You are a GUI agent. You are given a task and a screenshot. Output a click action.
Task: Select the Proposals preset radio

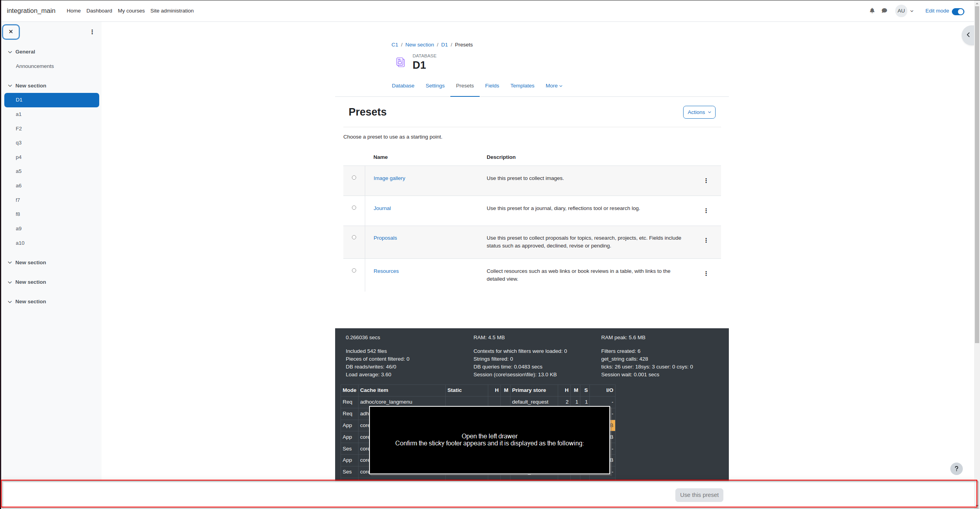(354, 237)
